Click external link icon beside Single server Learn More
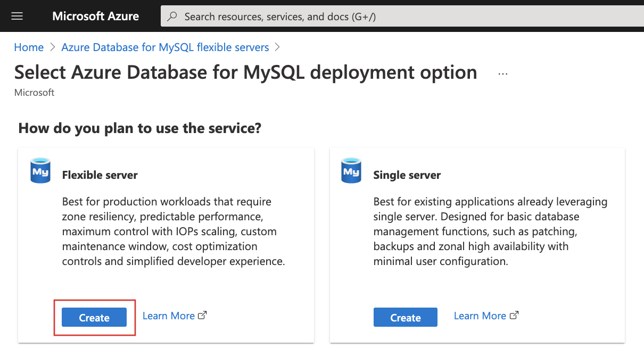 point(514,316)
